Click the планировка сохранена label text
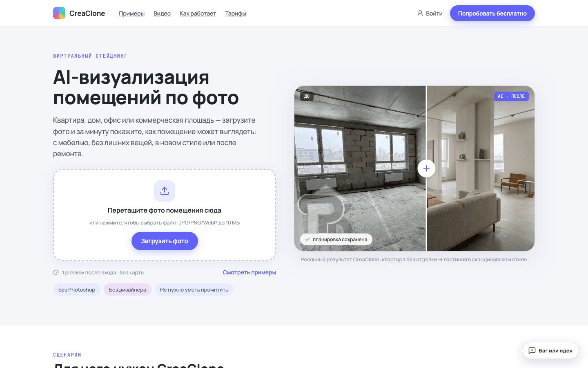The height and width of the screenshot is (368, 588). click(x=340, y=240)
